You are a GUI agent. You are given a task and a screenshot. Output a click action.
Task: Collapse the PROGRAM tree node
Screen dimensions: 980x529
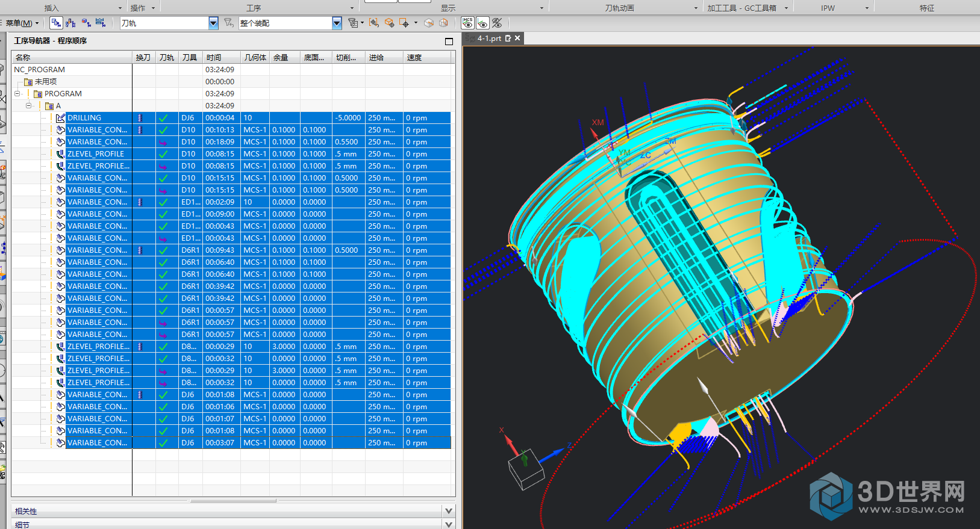tap(17, 94)
